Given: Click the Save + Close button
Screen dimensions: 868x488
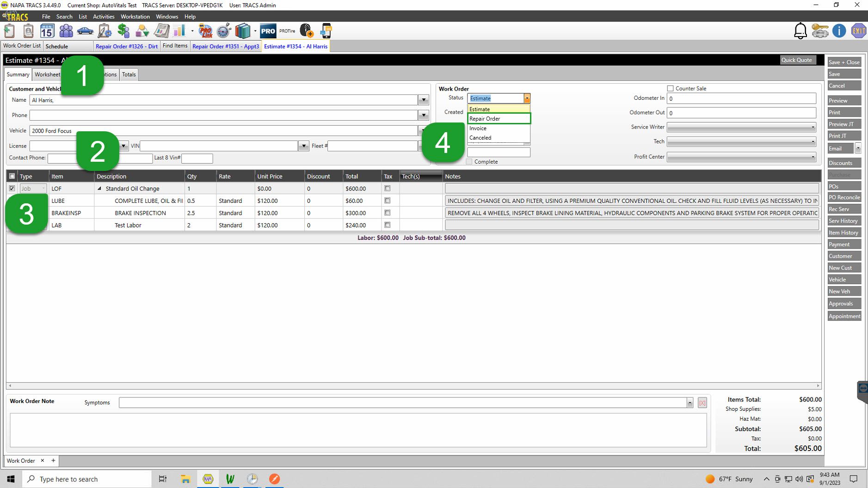Looking at the screenshot, I should coord(844,61).
